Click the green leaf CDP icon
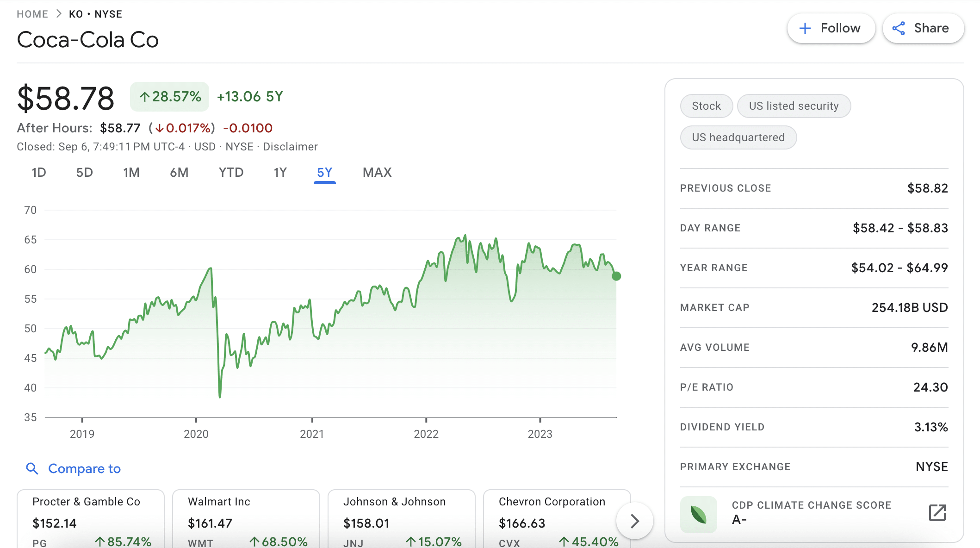This screenshot has width=980, height=548. coord(699,514)
